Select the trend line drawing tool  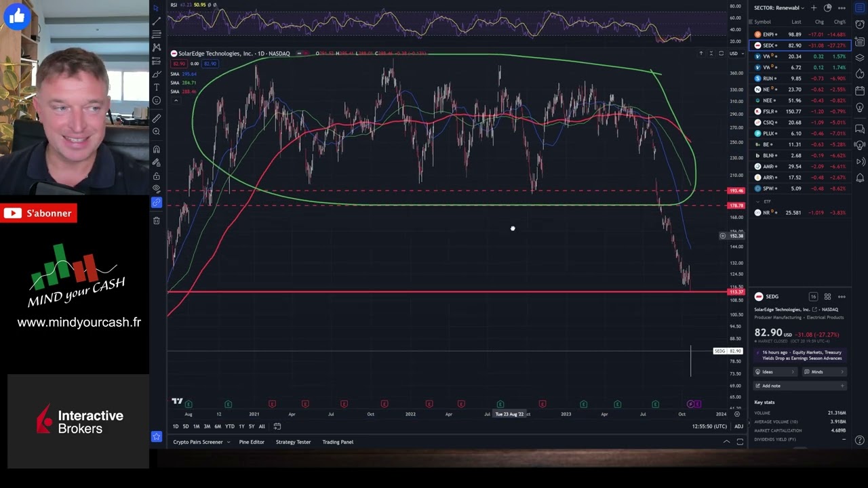[x=157, y=21]
